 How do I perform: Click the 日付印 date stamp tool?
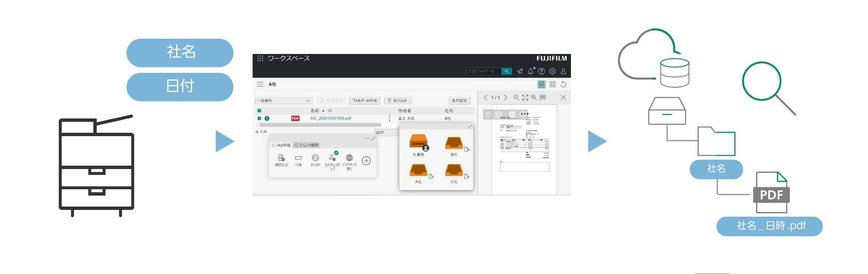[315, 160]
